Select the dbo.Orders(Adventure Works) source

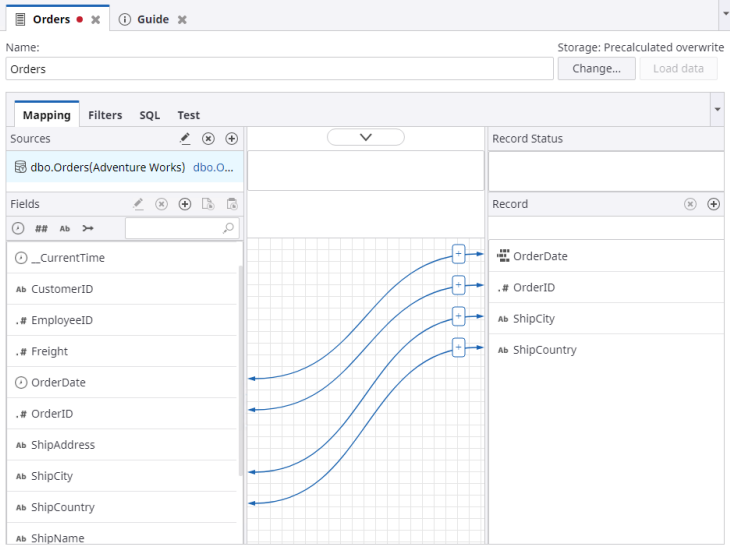pos(108,168)
